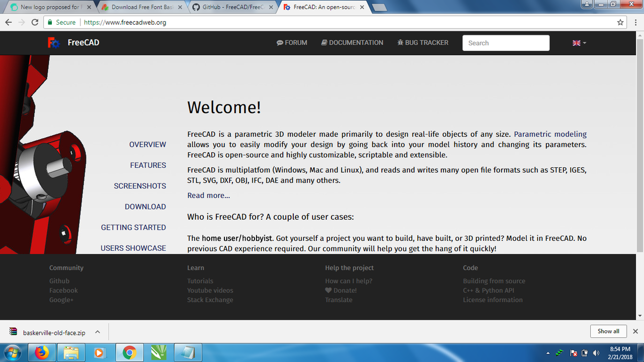Jump to the USERS SHOWCASE section
Screen dimensions: 644x362
pos(133,248)
